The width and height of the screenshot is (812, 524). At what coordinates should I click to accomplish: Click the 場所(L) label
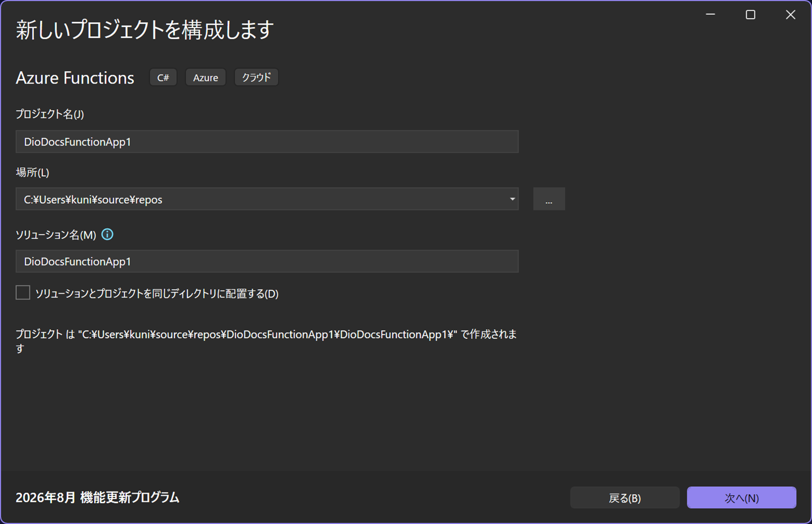pos(33,172)
